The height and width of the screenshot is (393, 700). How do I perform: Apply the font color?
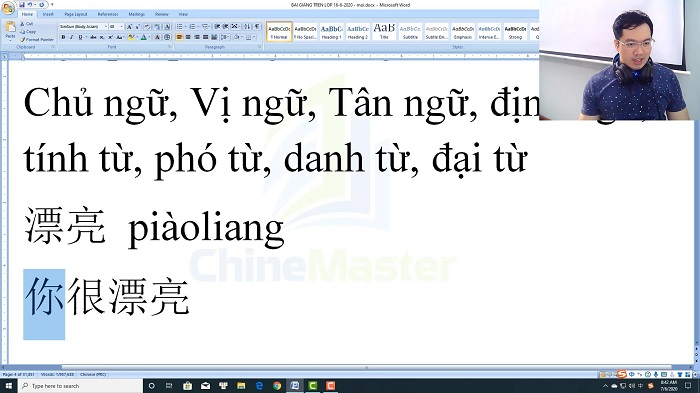[x=144, y=37]
